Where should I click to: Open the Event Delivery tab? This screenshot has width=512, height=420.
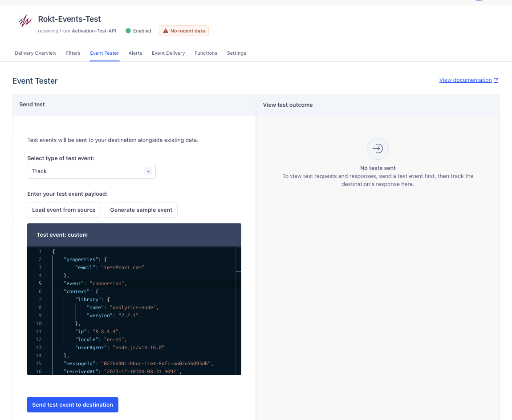click(168, 53)
